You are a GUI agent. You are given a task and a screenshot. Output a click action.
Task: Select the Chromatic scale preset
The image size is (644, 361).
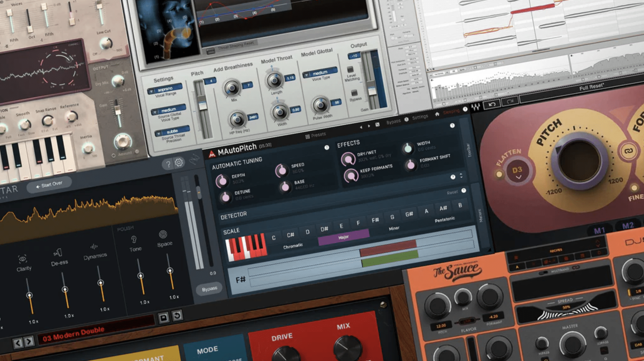point(293,246)
